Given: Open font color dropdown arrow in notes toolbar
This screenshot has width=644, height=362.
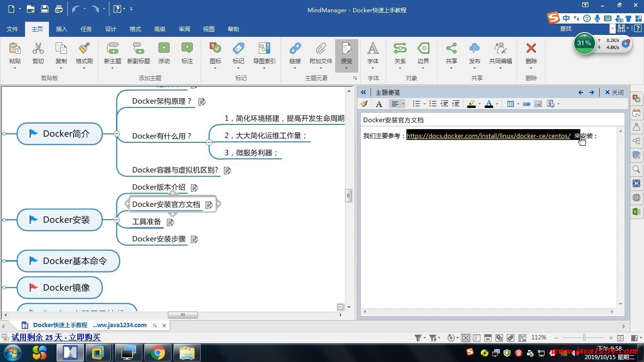Looking at the screenshot, I should 497,104.
